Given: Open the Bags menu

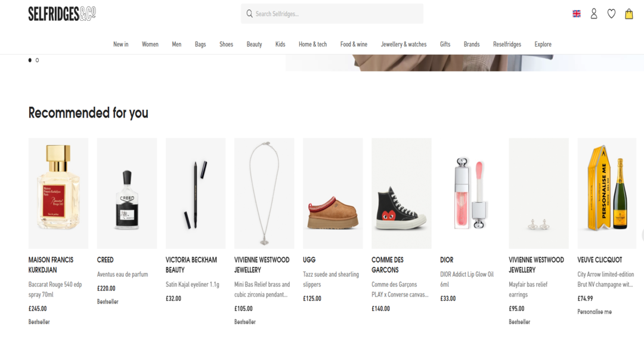Looking at the screenshot, I should point(200,44).
